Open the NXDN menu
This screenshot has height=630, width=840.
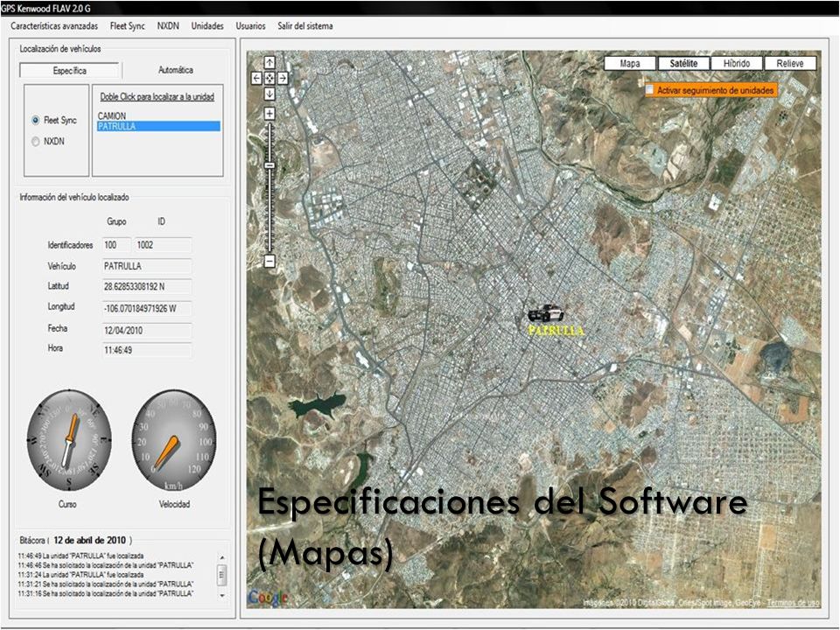point(168,25)
